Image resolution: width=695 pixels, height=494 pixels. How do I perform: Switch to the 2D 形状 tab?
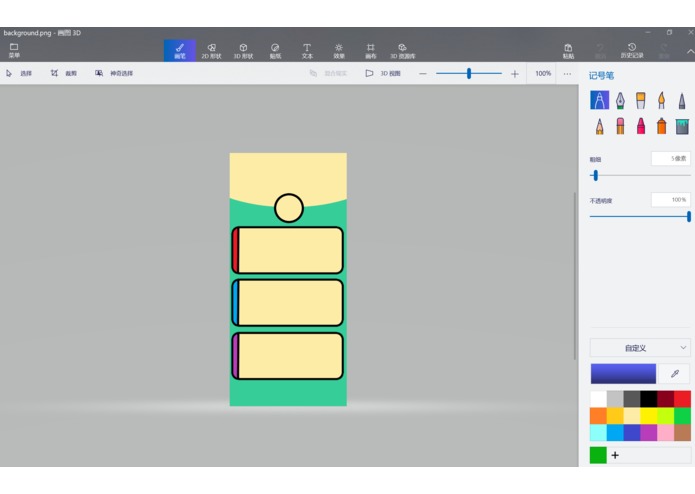point(211,51)
